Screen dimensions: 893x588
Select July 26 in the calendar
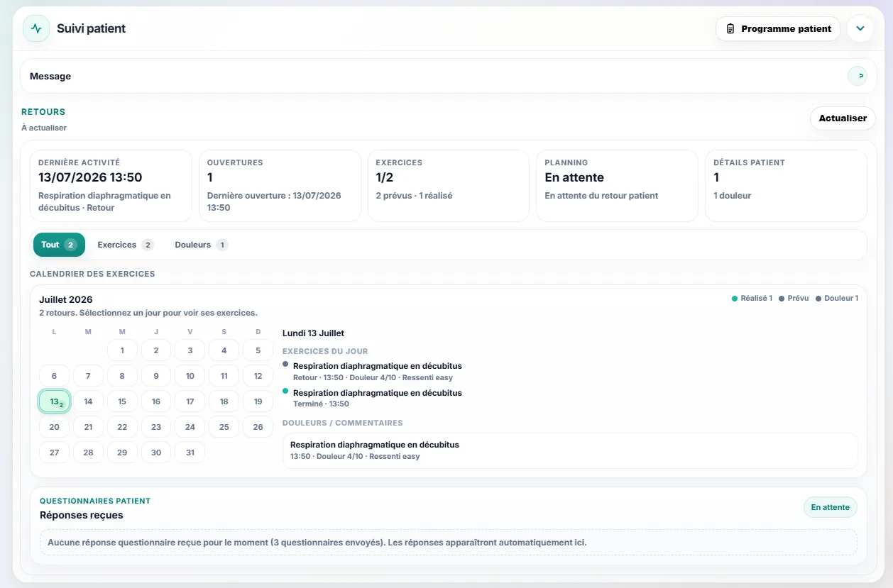coord(258,427)
